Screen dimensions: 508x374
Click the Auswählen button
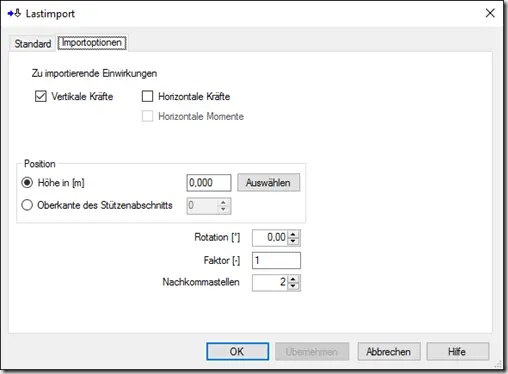pyautogui.click(x=268, y=182)
